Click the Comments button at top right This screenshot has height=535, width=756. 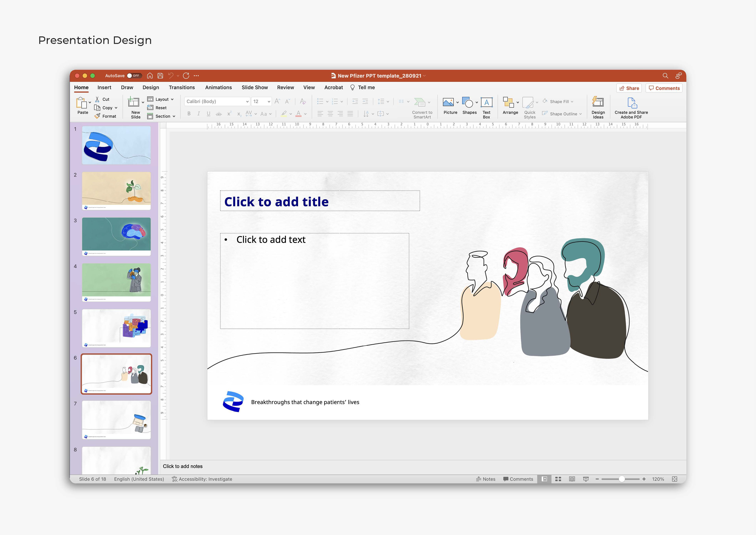[x=664, y=88]
